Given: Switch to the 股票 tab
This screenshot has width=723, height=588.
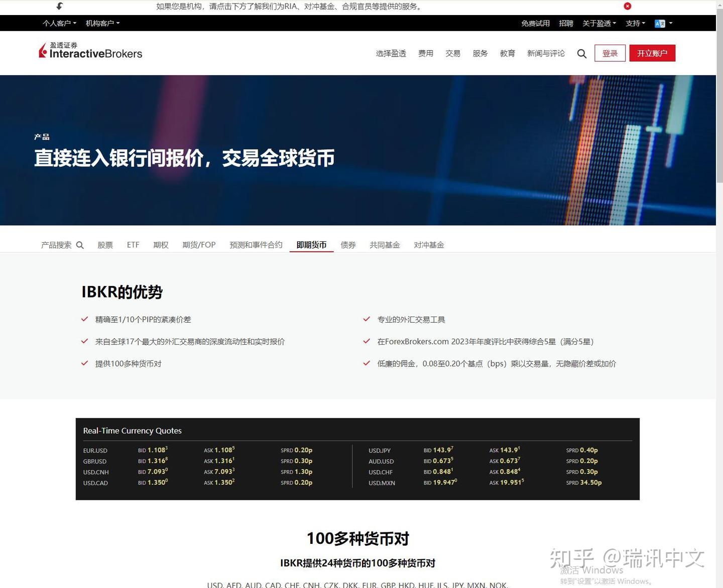Looking at the screenshot, I should click(x=105, y=245).
